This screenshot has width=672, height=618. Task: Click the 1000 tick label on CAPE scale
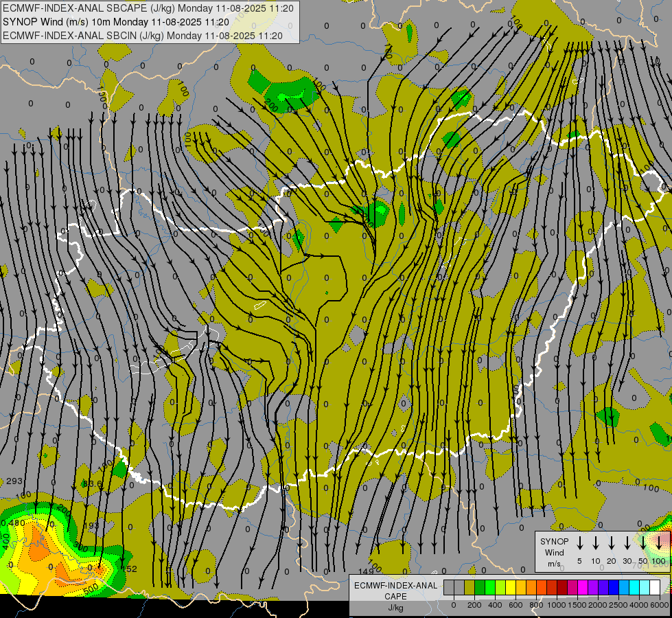coord(557,605)
